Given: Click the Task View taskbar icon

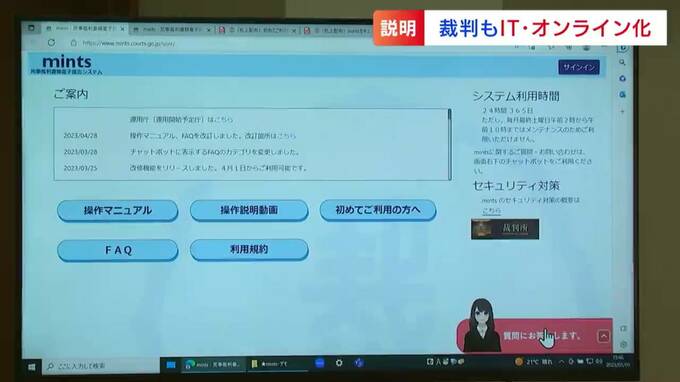Looking at the screenshot, I should (171, 365).
